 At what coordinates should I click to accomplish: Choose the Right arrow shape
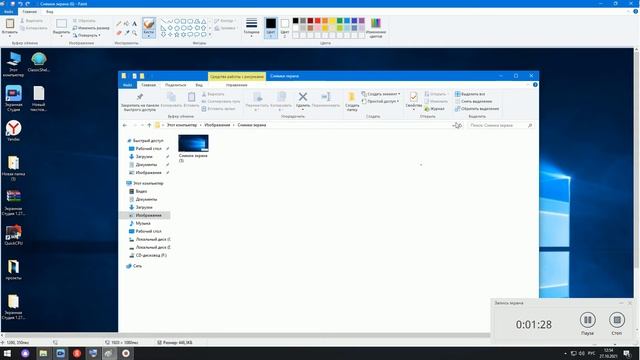[x=190, y=28]
